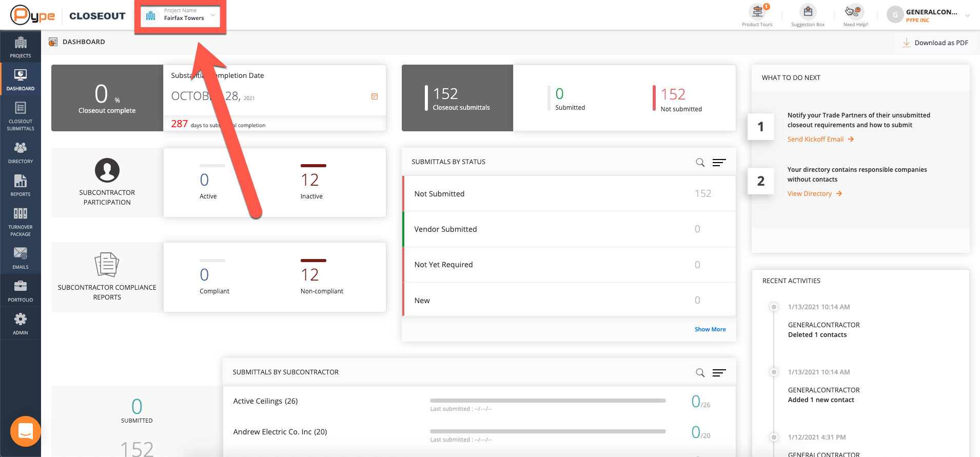Open Turnover Package in sidebar
The image size is (980, 457).
point(21,222)
